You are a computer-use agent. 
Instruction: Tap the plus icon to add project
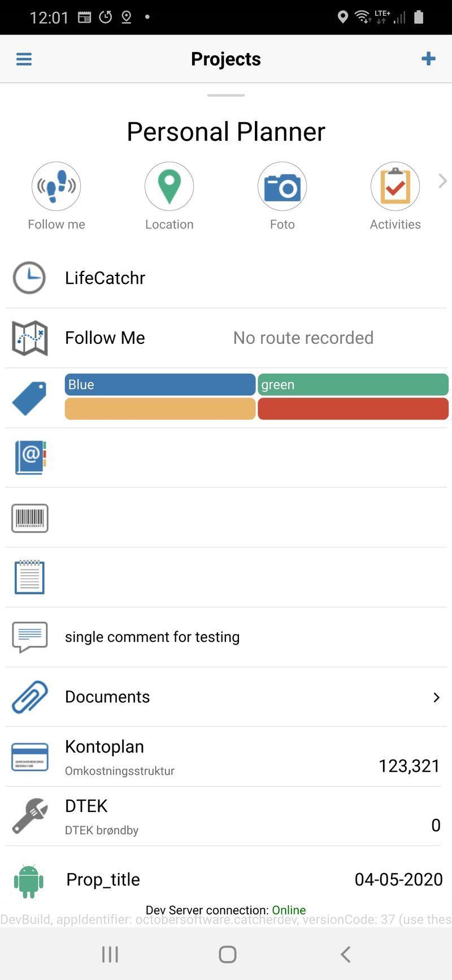click(428, 58)
